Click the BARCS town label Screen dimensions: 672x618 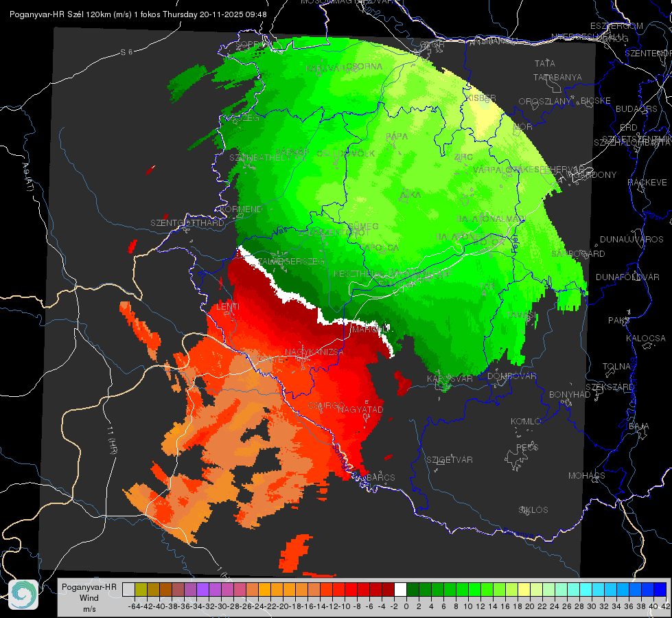(x=381, y=477)
